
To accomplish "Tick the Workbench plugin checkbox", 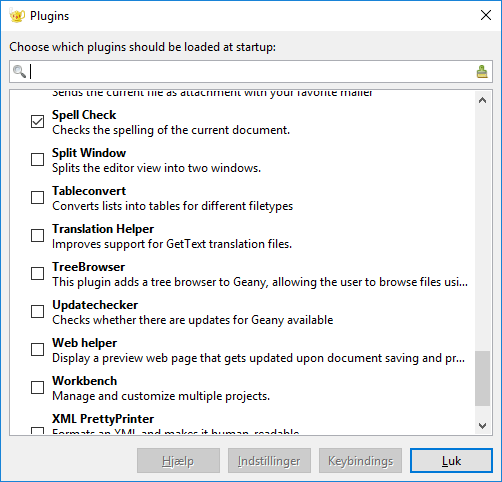I will [37, 387].
